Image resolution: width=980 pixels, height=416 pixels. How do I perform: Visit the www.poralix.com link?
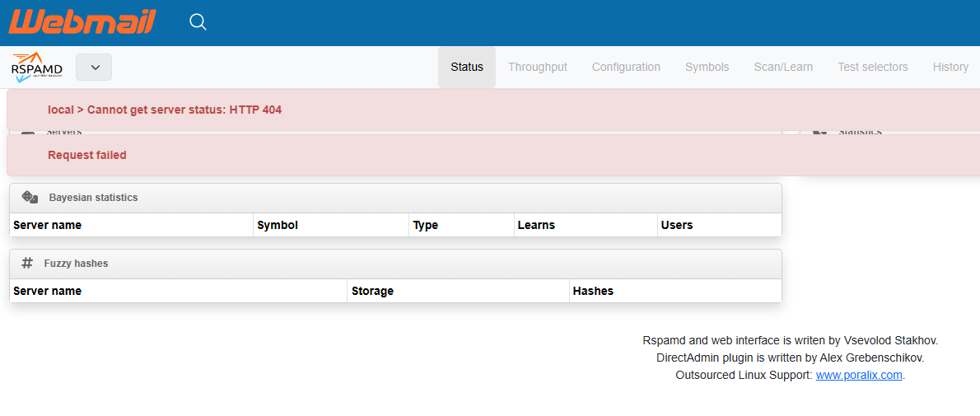click(859, 376)
